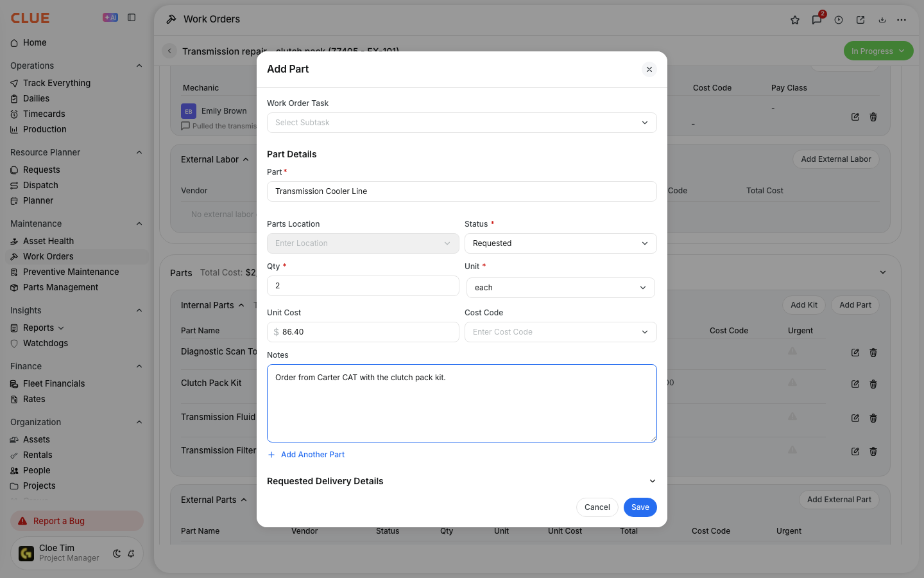Click the Save button

[640, 507]
